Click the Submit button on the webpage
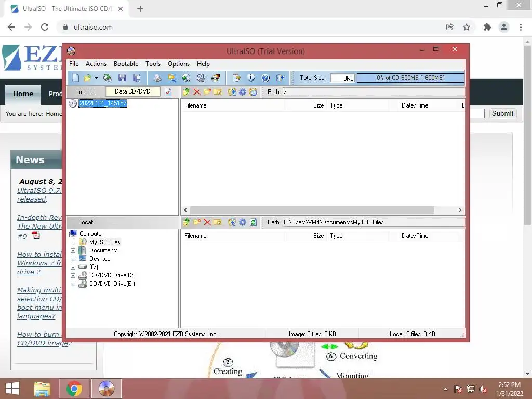This screenshot has height=399, width=532. (x=502, y=113)
